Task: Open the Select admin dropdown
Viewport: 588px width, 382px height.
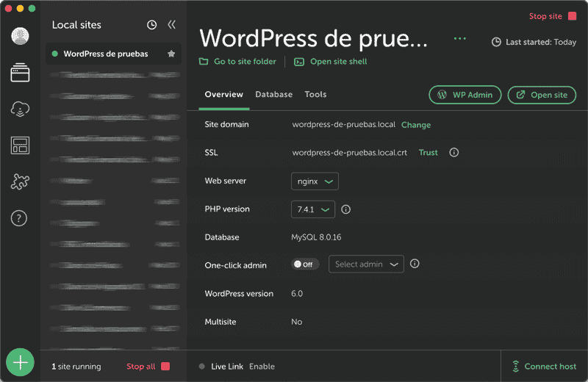Action: (366, 264)
